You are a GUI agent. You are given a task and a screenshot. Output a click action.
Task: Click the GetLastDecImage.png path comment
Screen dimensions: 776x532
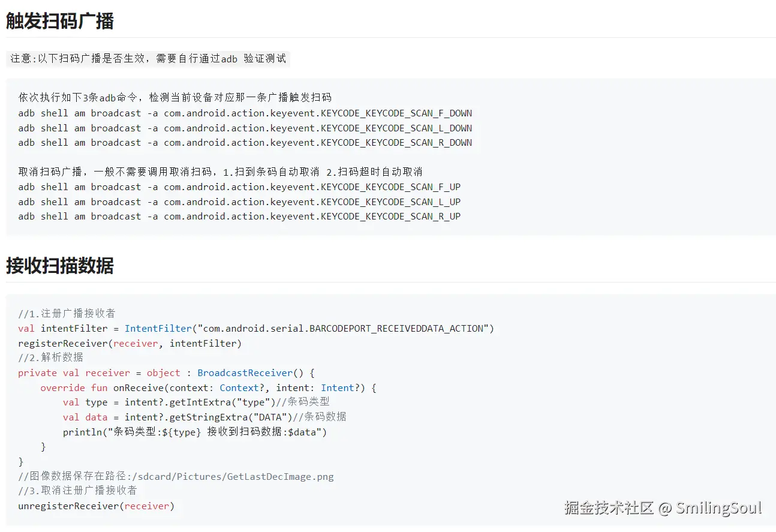click(176, 476)
